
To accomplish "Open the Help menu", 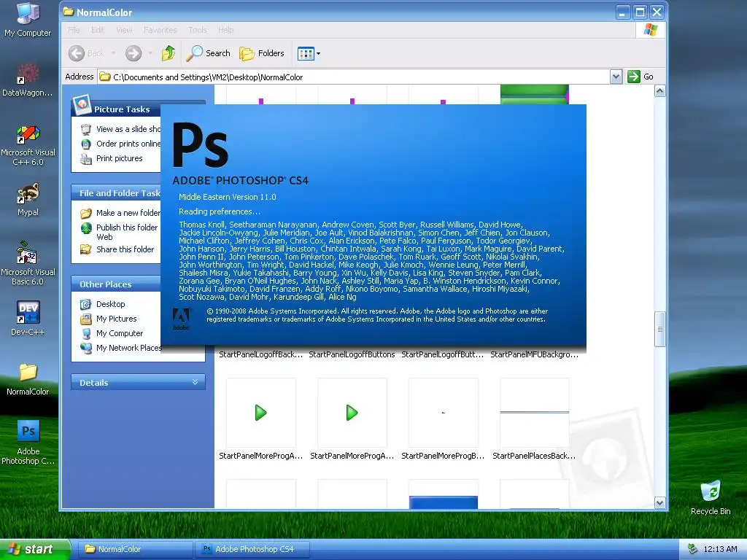I will pyautogui.click(x=226, y=30).
